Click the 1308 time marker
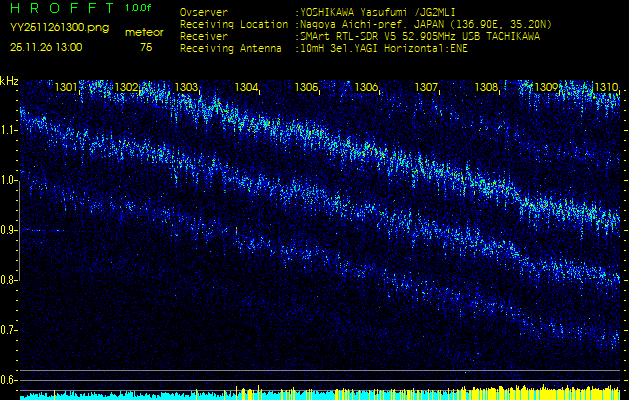 486,88
